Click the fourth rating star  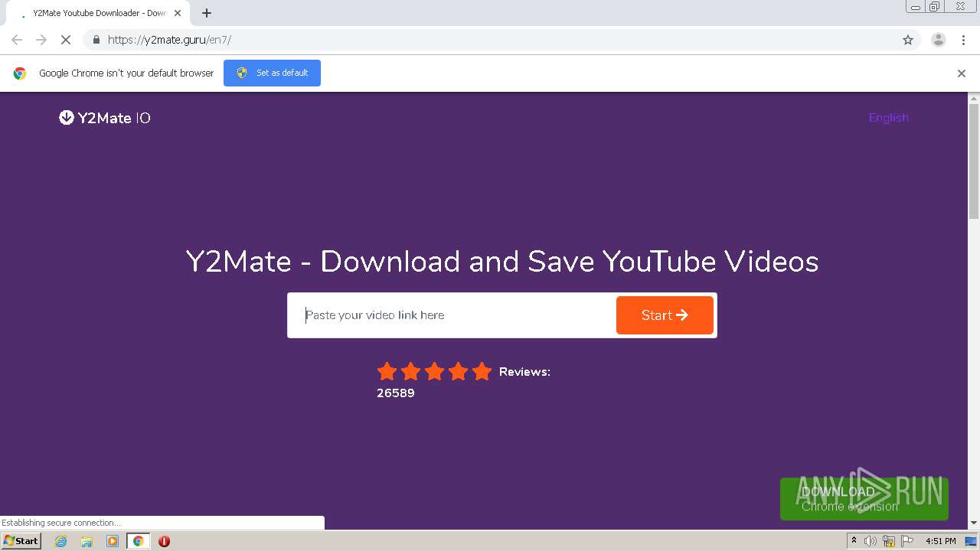(x=458, y=372)
